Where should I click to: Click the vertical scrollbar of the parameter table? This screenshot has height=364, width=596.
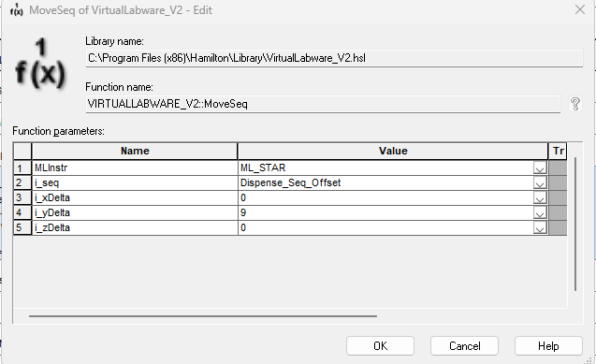coord(575,225)
